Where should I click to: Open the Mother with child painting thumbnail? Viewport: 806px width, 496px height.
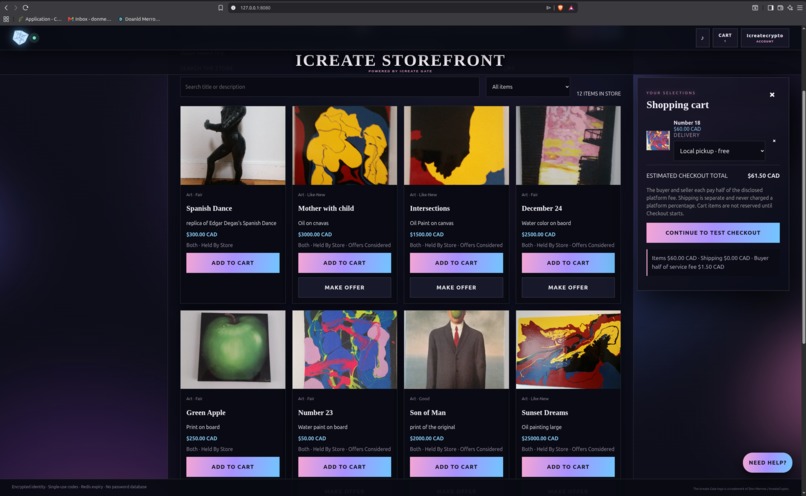[x=344, y=145]
